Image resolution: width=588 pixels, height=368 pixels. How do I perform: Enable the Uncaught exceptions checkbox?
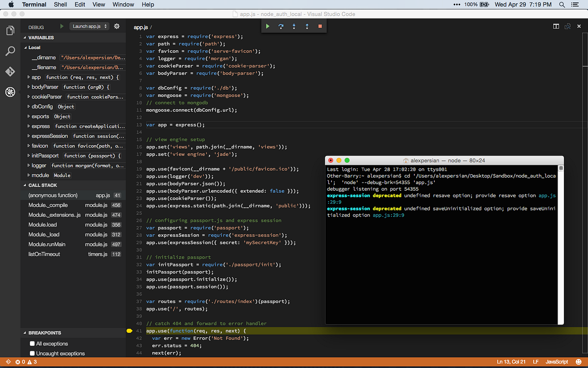pyautogui.click(x=32, y=353)
